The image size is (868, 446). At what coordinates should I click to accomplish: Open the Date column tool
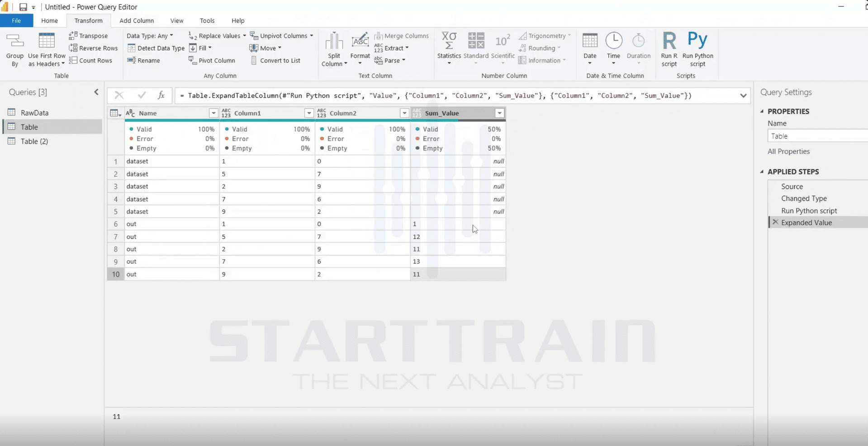[x=590, y=49]
